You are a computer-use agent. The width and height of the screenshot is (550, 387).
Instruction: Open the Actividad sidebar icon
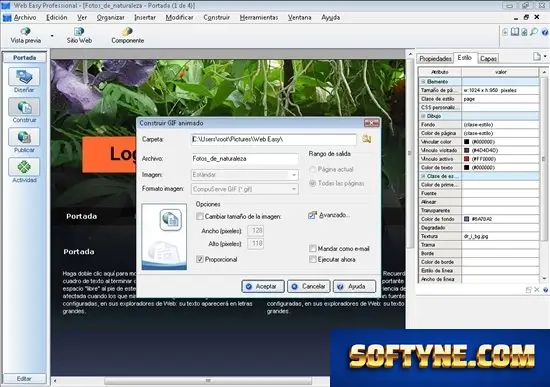[24, 167]
